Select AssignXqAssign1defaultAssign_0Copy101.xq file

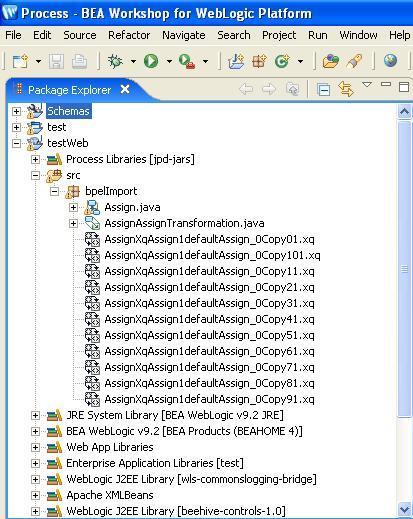(212, 255)
